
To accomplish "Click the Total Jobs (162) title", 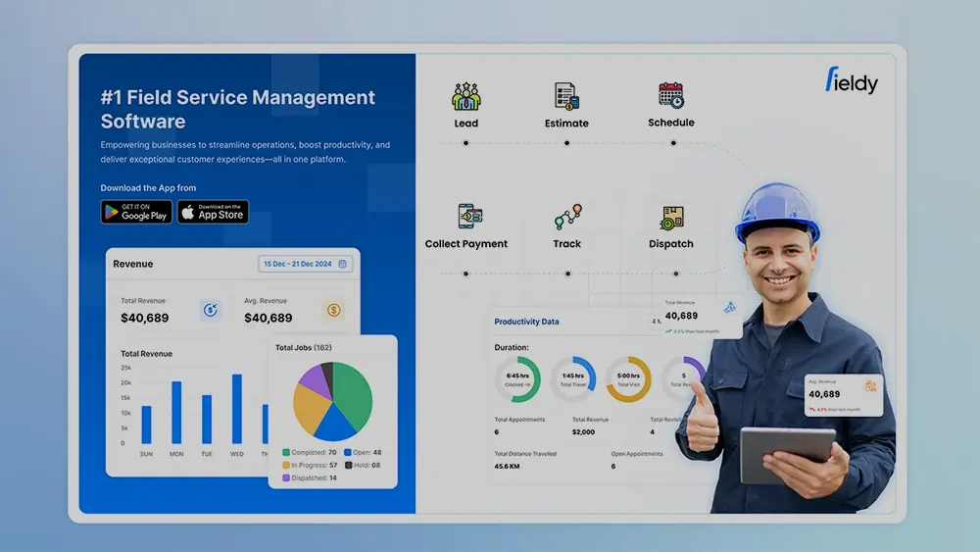I will (304, 348).
